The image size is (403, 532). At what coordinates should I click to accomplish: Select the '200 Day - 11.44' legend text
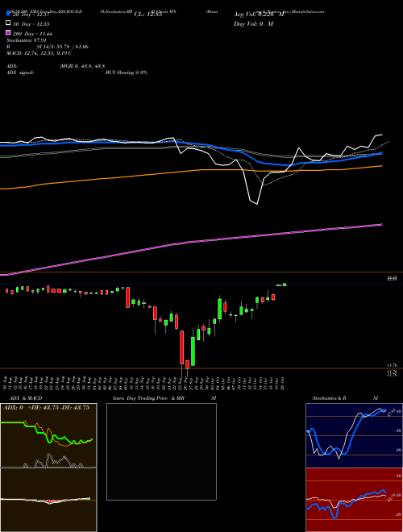(x=32, y=34)
